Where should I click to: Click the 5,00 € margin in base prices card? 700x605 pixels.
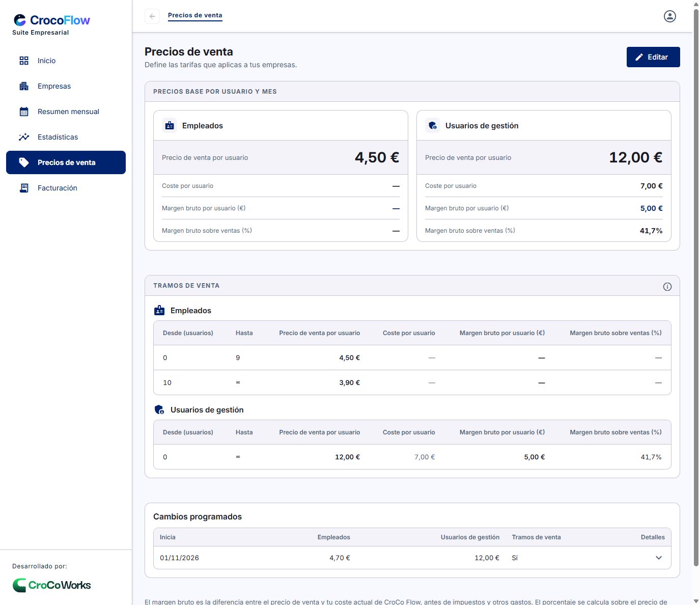click(651, 208)
